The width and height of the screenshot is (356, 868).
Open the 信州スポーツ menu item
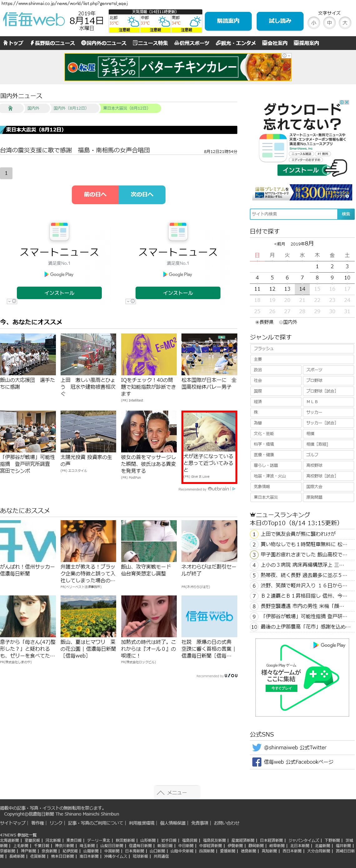coord(191,43)
